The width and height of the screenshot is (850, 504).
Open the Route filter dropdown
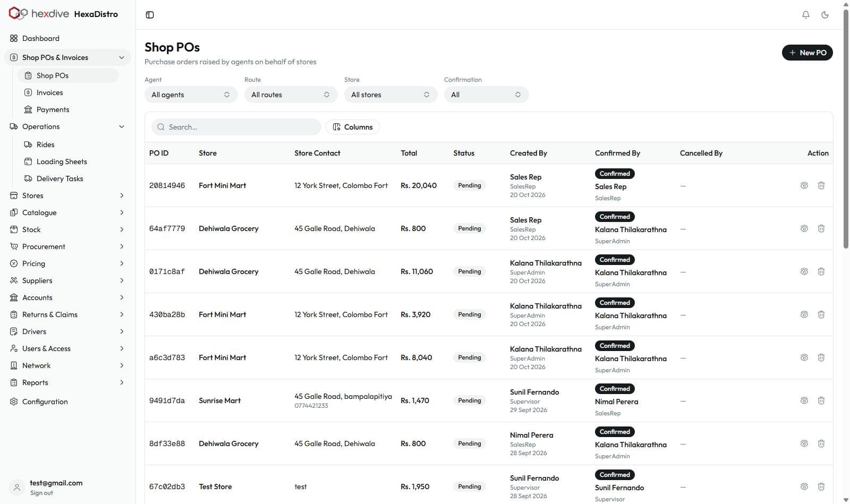tap(291, 95)
